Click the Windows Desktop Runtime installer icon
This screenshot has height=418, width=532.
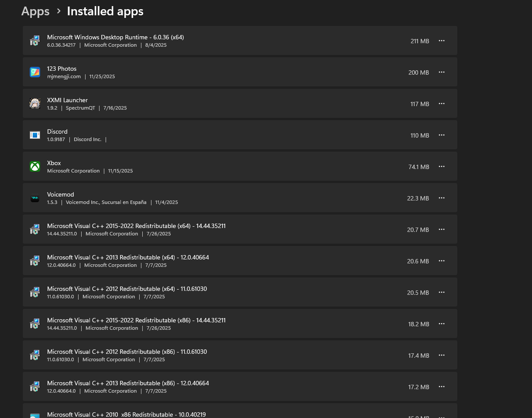point(35,41)
